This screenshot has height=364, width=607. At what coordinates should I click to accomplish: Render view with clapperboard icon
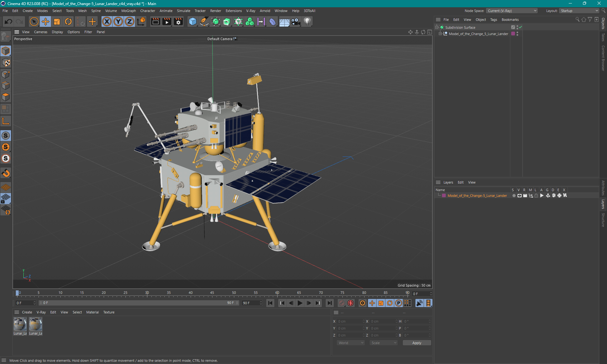(x=155, y=21)
